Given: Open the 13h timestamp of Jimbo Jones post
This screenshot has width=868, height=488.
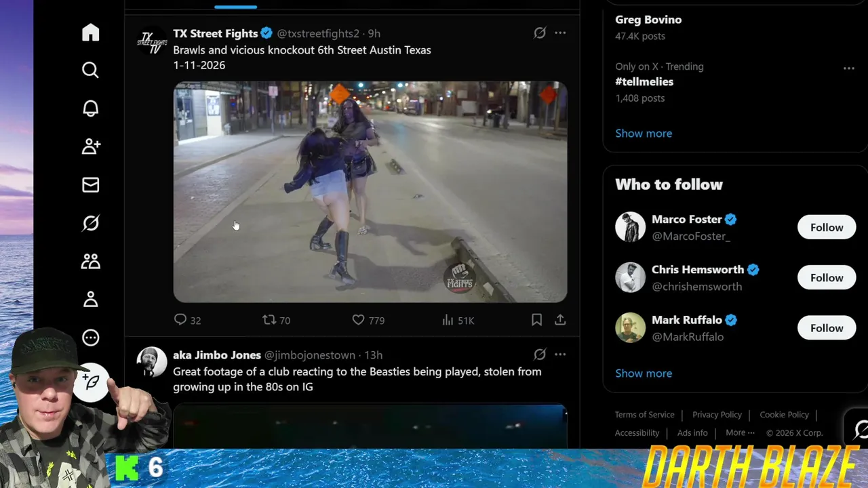Looking at the screenshot, I should point(373,355).
